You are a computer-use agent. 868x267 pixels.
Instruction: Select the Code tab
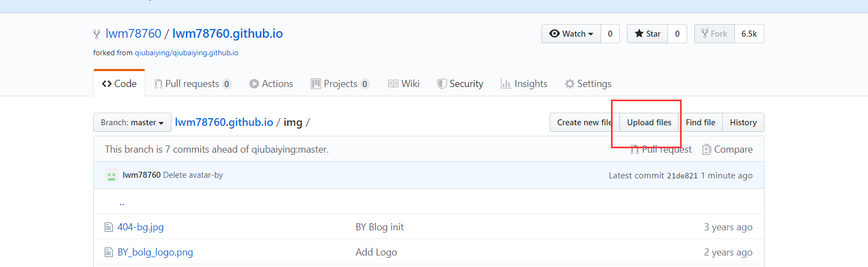tap(119, 84)
